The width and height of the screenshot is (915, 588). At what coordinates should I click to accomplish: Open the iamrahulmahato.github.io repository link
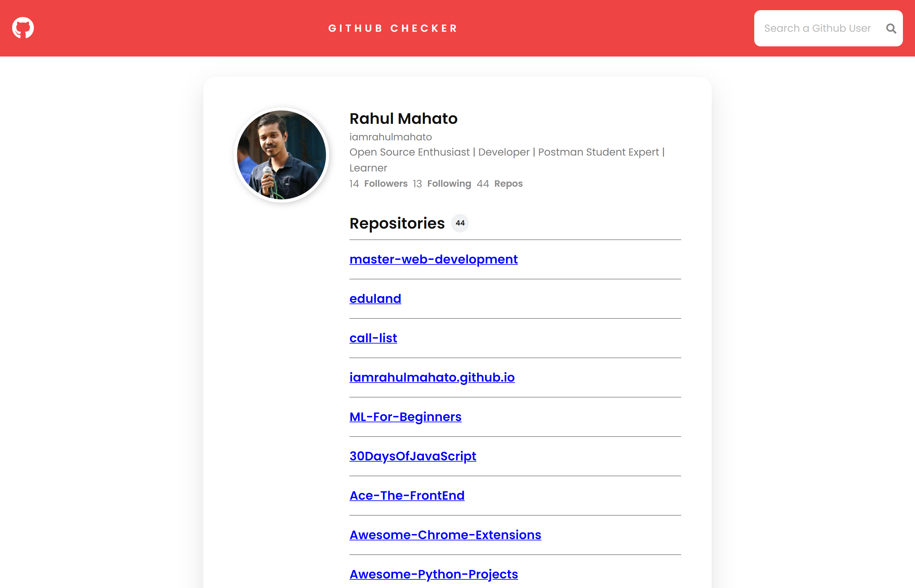click(x=432, y=377)
